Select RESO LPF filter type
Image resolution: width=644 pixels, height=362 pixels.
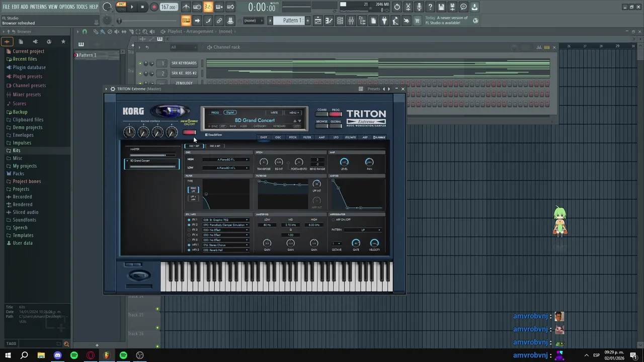193,190
